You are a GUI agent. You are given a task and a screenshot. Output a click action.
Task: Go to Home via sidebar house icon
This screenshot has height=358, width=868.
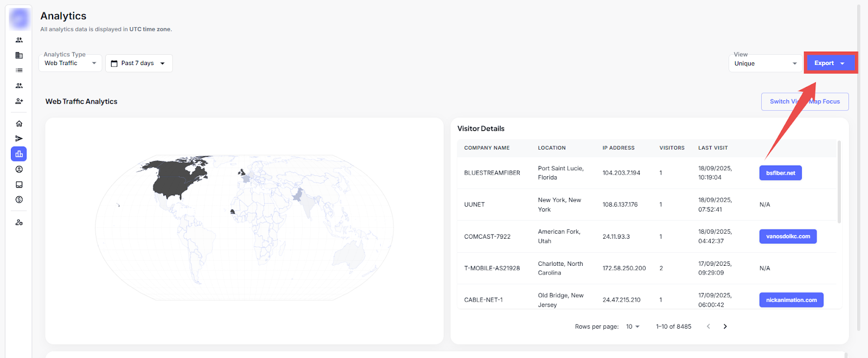pos(19,124)
